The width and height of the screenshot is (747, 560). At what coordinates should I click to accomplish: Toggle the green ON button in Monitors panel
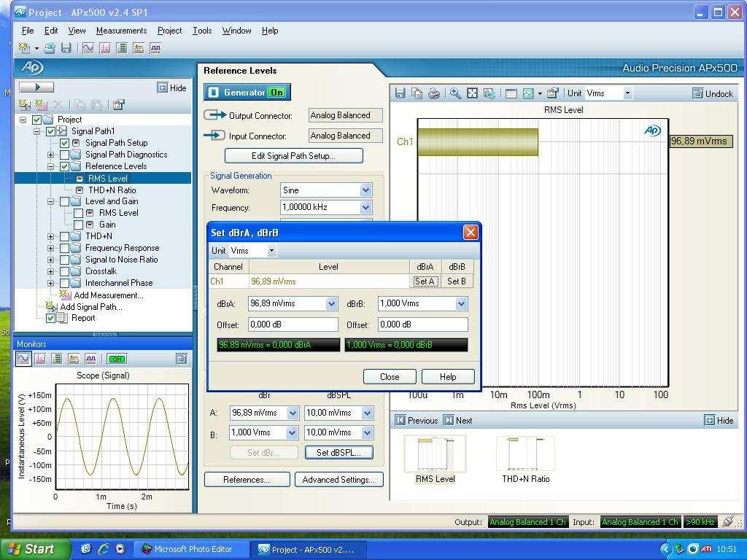(x=117, y=359)
